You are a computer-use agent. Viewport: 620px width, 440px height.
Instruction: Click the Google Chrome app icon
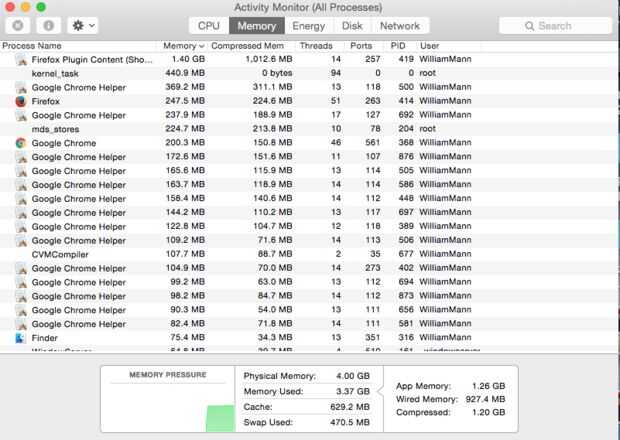(21, 143)
